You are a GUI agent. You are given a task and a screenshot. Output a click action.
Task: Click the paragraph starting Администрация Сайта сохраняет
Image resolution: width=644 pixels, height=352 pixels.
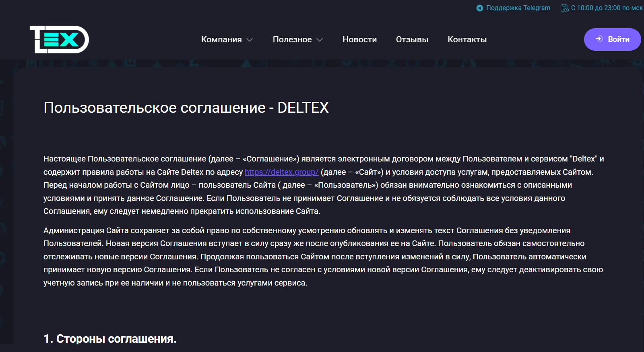click(x=323, y=257)
